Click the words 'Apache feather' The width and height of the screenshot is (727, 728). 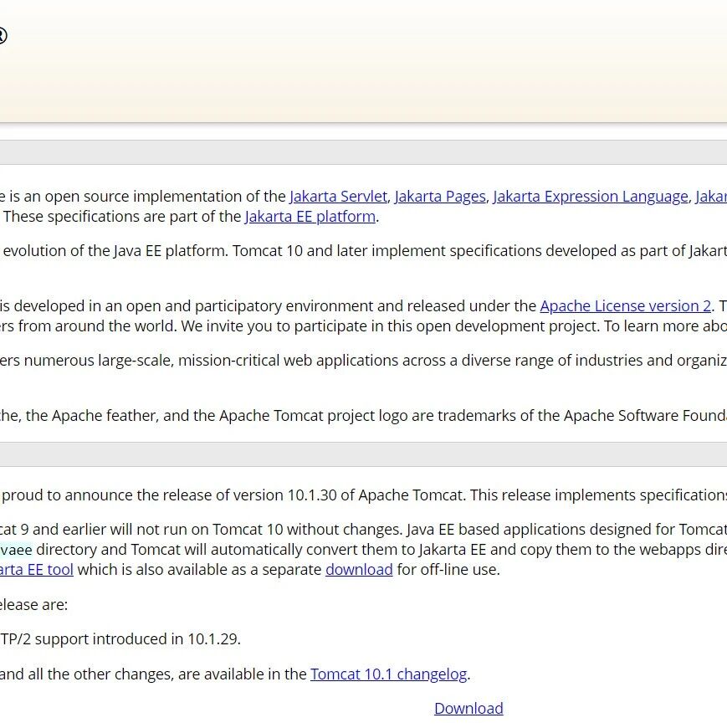pos(105,415)
